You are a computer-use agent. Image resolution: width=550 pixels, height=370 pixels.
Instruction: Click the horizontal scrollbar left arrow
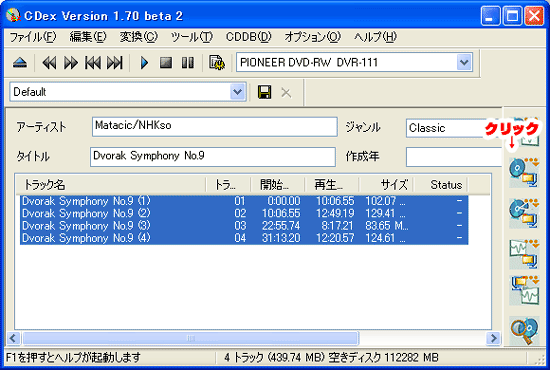pyautogui.click(x=13, y=338)
